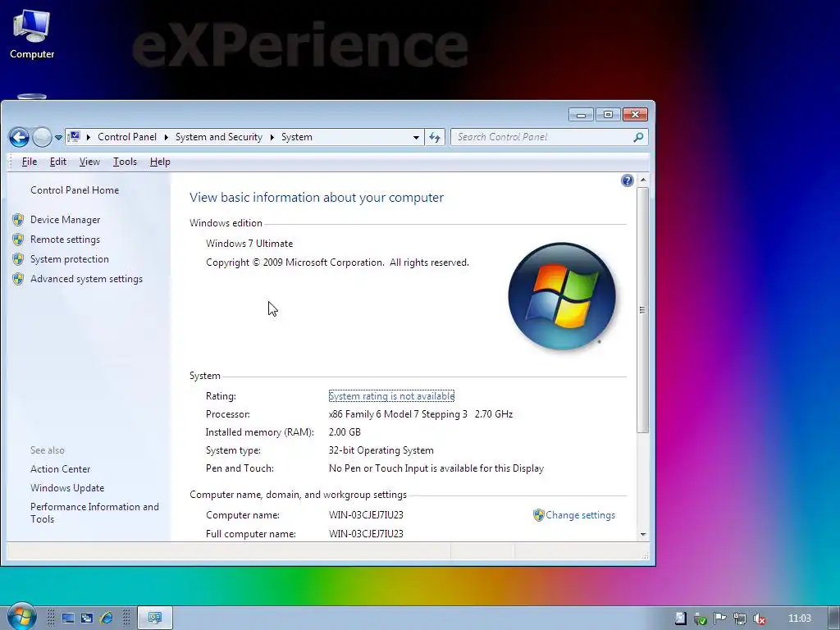Click the muted volume tray icon

click(759, 619)
